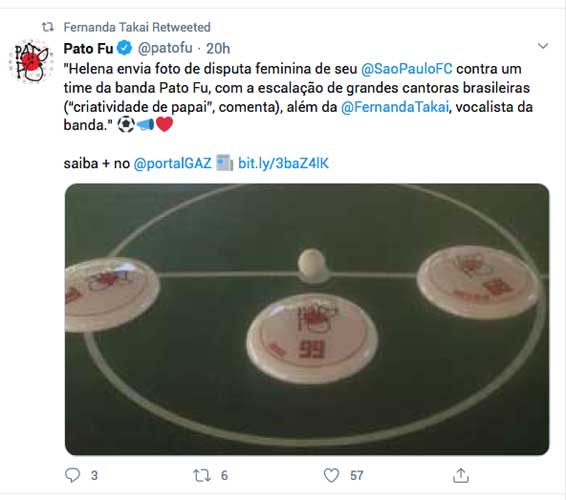This screenshot has width=566, height=500.
Task: Click the reply count 3
Action: click(94, 475)
